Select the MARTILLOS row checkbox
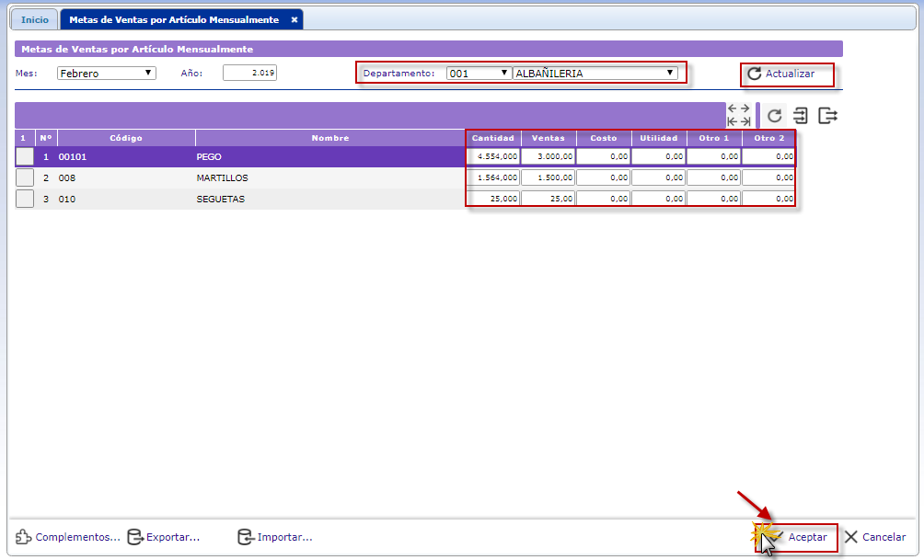This screenshot has height=560, width=924. pyautogui.click(x=25, y=177)
